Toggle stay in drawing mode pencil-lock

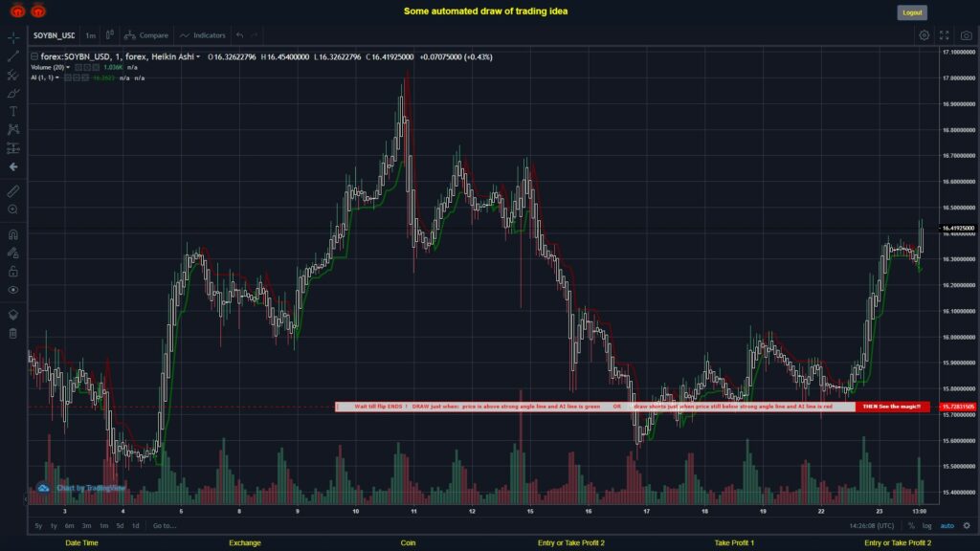tap(13, 253)
